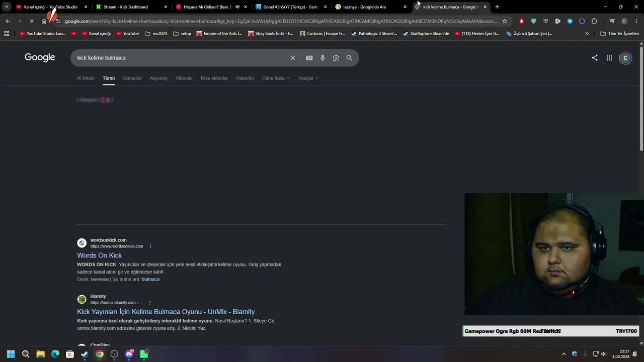Show hidden system tray icons
This screenshot has width=644, height=362.
[563, 354]
